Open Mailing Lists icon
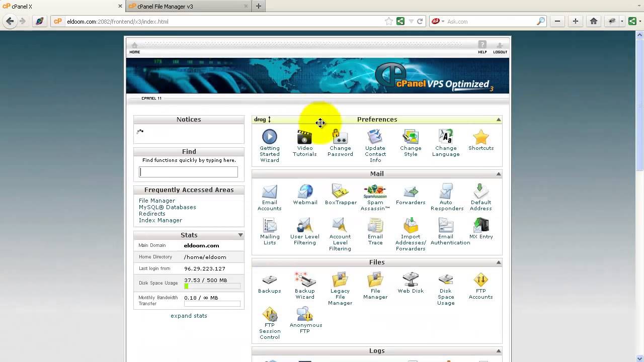This screenshot has width=644, height=362. tap(270, 225)
